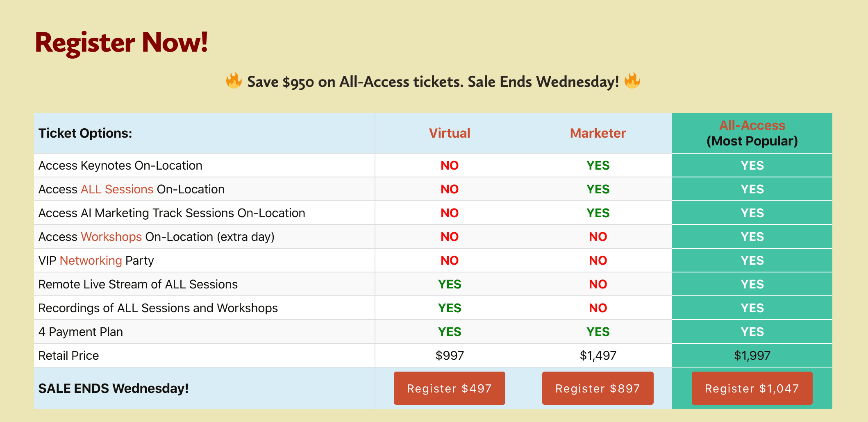
Task: Click the Save $950 sale banner text
Action: 433,82
